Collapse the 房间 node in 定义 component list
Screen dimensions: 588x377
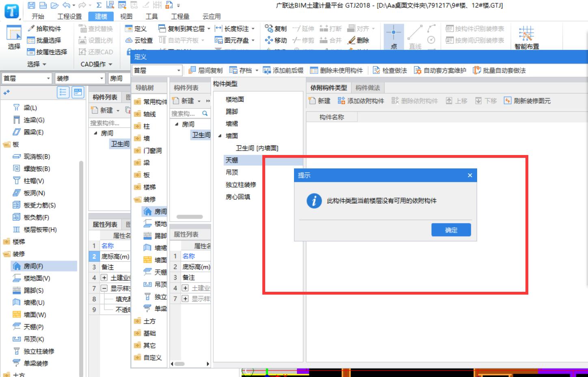[177, 124]
